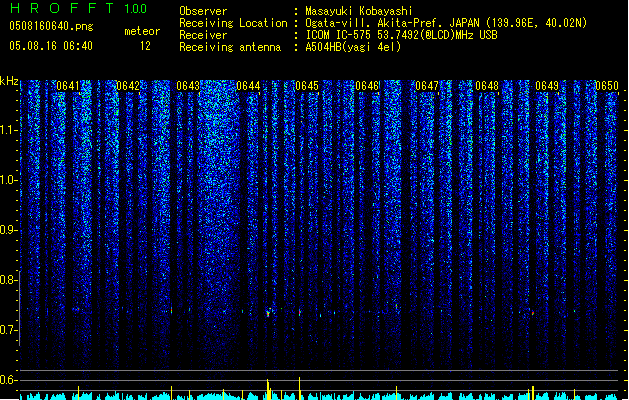Click the 0.9 kHz axis label
This screenshot has height=400, width=629.
point(9,230)
